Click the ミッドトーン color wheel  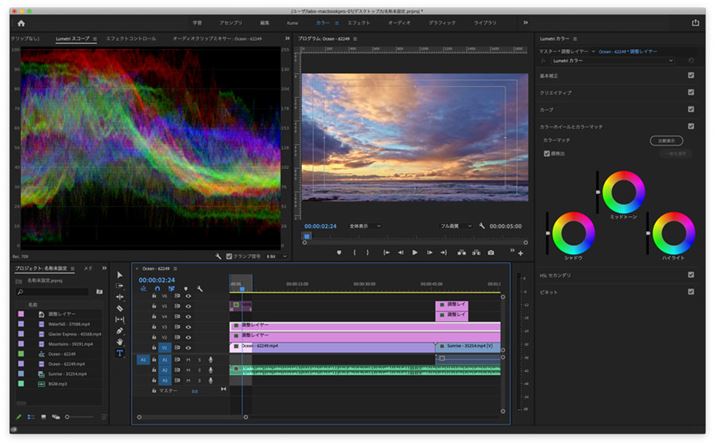click(624, 191)
